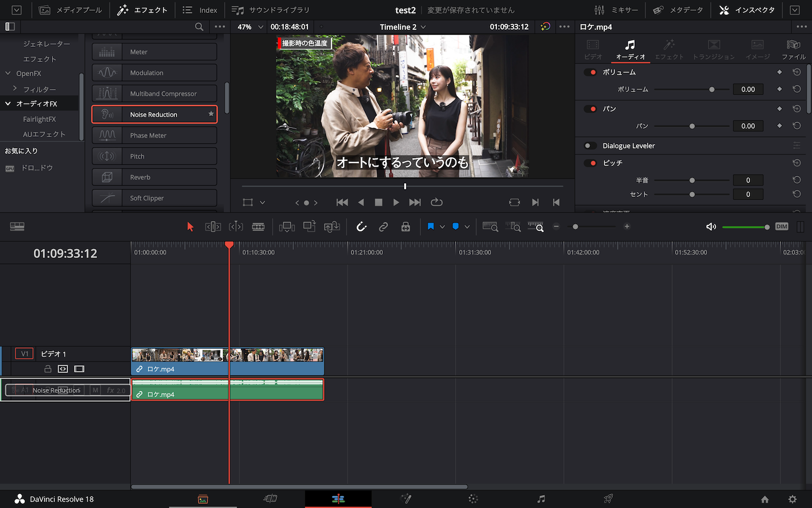The height and width of the screenshot is (508, 812).
Task: Open the flag color dropdown
Action: click(443, 226)
